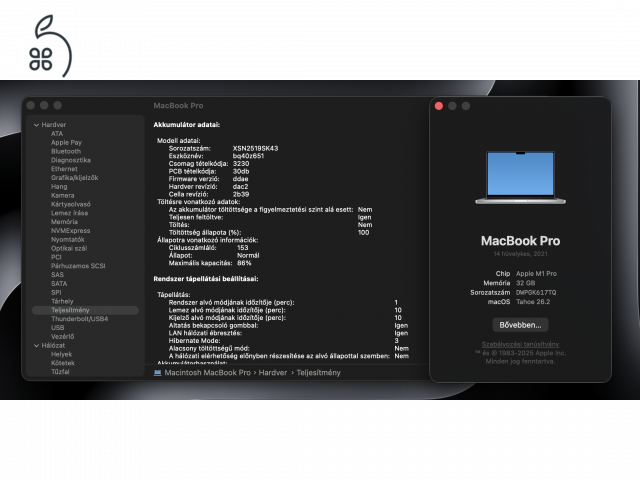Click Teljesítmény in the path bar
Viewport: 640px width, 480px height.
[x=318, y=373]
